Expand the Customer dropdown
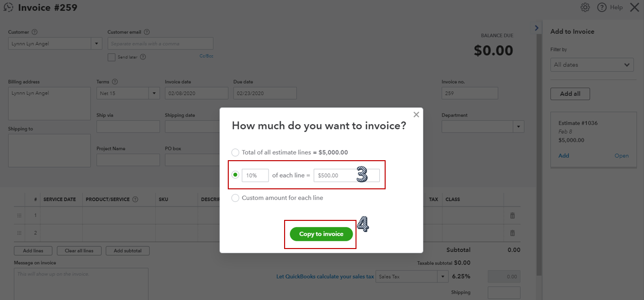 97,44
